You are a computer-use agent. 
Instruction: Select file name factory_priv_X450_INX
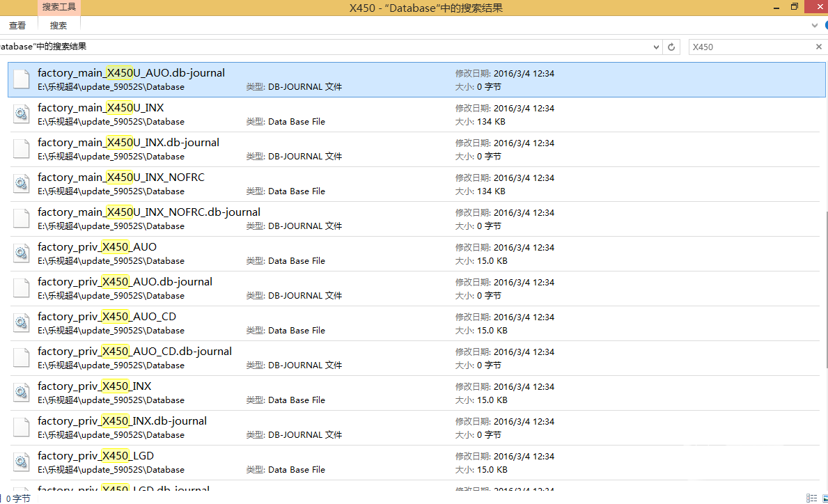(x=95, y=386)
